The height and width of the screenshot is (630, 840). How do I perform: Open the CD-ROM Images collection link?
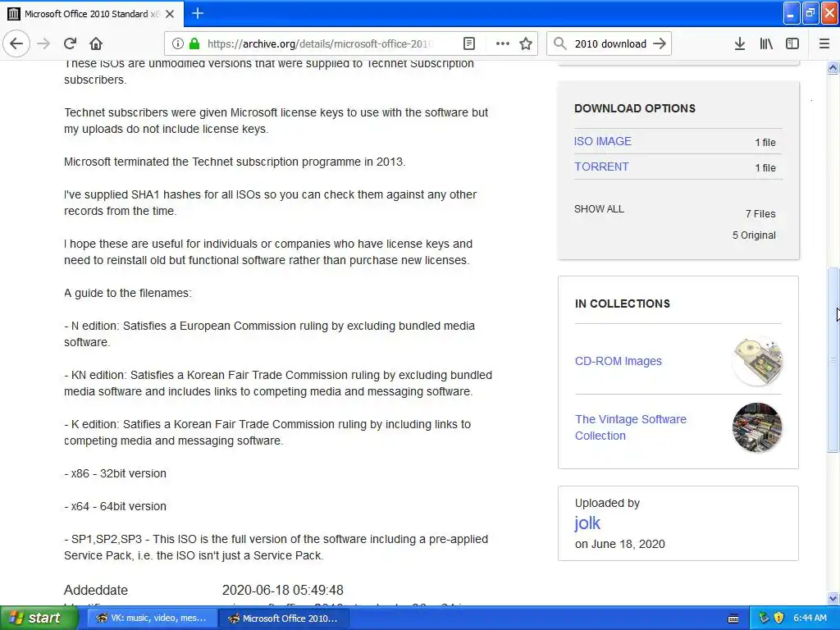619,361
